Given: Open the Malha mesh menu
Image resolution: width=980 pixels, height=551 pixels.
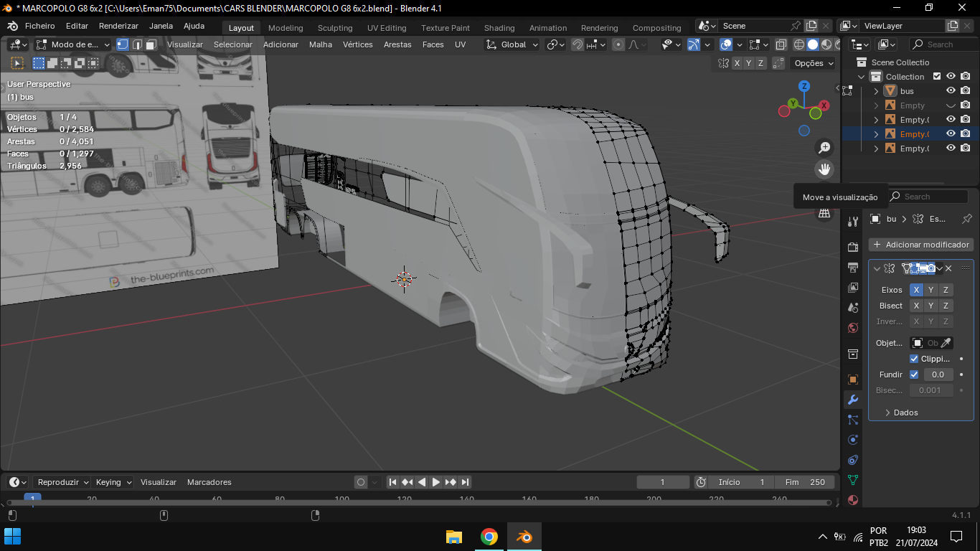Looking at the screenshot, I should 321,44.
